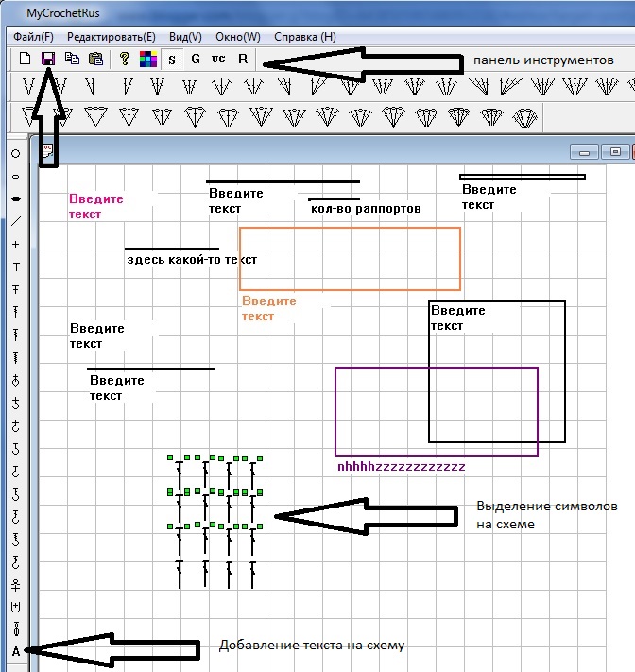Open the Окно(W) menu
This screenshot has width=635, height=672.
tap(238, 37)
